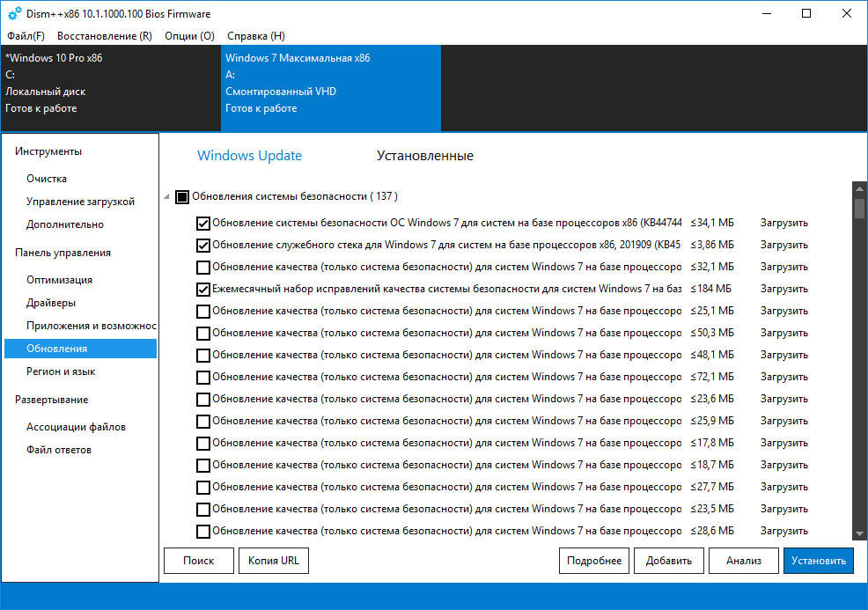Click the Анализ button
The height and width of the screenshot is (610, 868).
click(x=743, y=561)
